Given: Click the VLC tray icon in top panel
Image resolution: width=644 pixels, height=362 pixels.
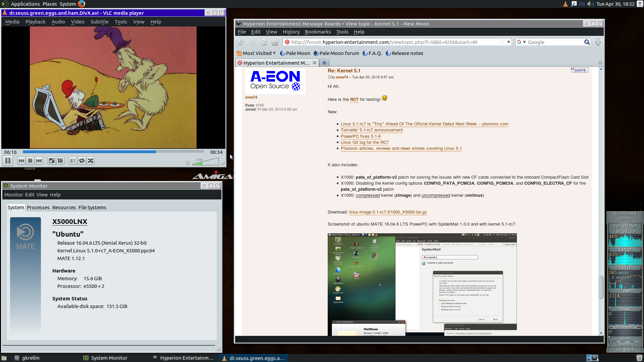Looking at the screenshot, I should (566, 4).
